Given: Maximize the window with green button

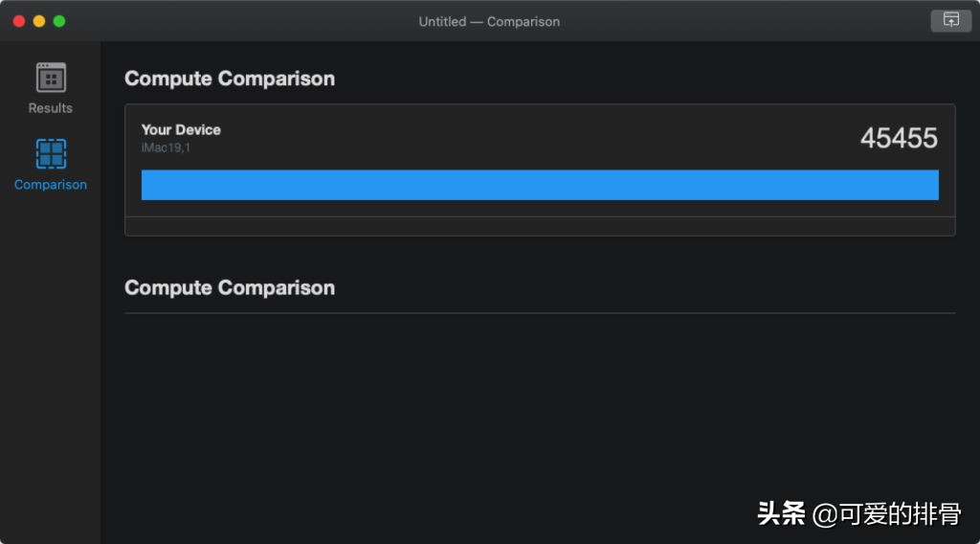Looking at the screenshot, I should (x=59, y=21).
